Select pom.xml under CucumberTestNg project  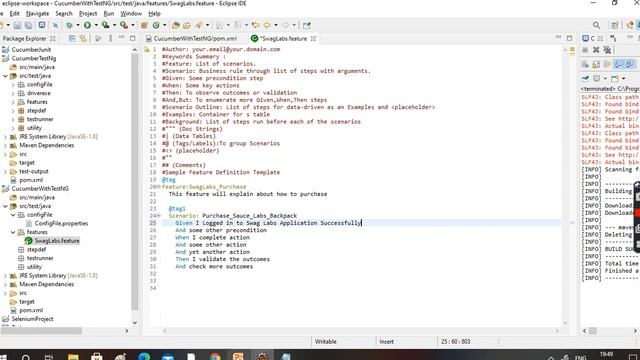[31, 180]
